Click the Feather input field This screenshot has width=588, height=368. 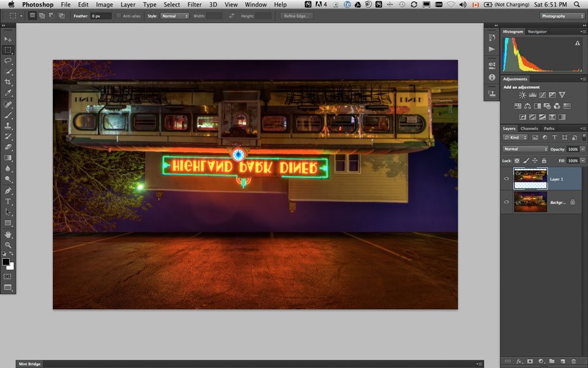coord(101,16)
